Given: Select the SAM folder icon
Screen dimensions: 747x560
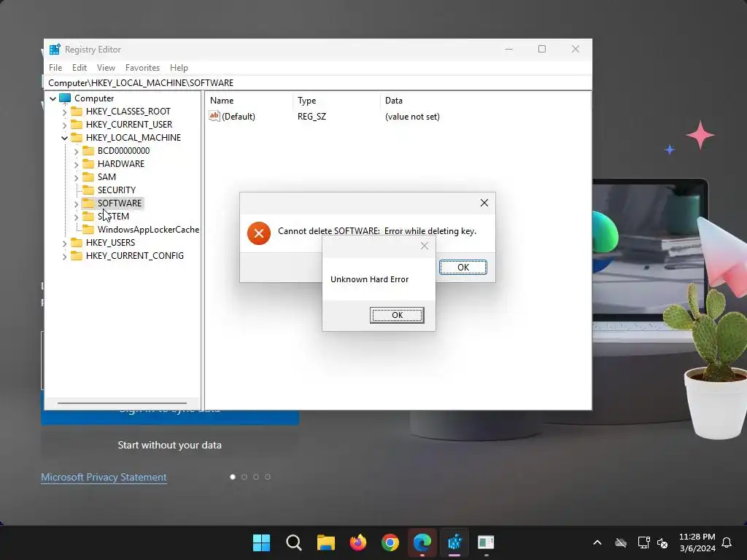Looking at the screenshot, I should pyautogui.click(x=88, y=176).
